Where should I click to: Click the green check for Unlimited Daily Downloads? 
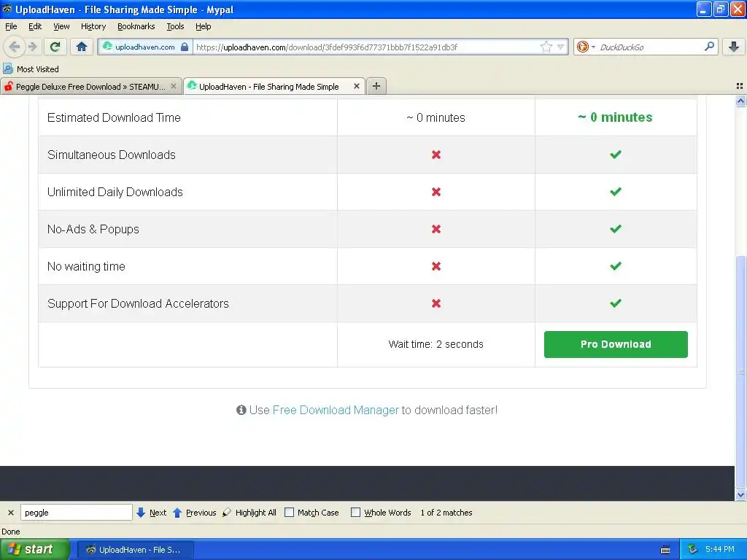[x=616, y=192]
